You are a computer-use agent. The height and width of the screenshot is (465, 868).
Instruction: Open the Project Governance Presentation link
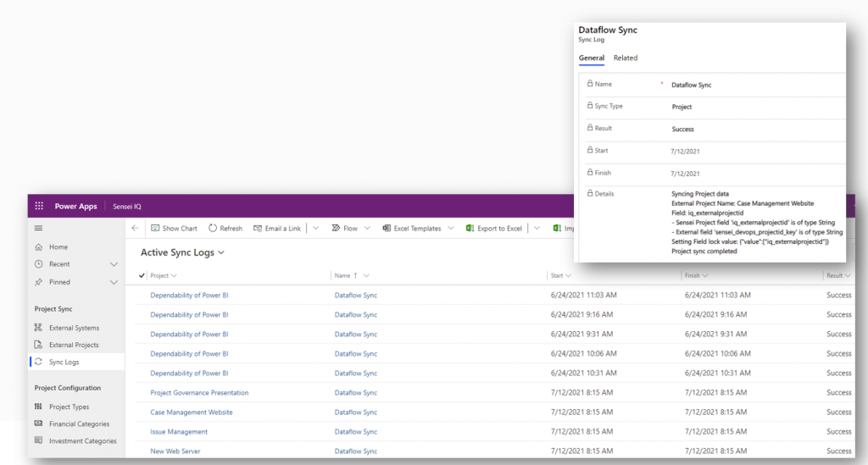click(199, 392)
